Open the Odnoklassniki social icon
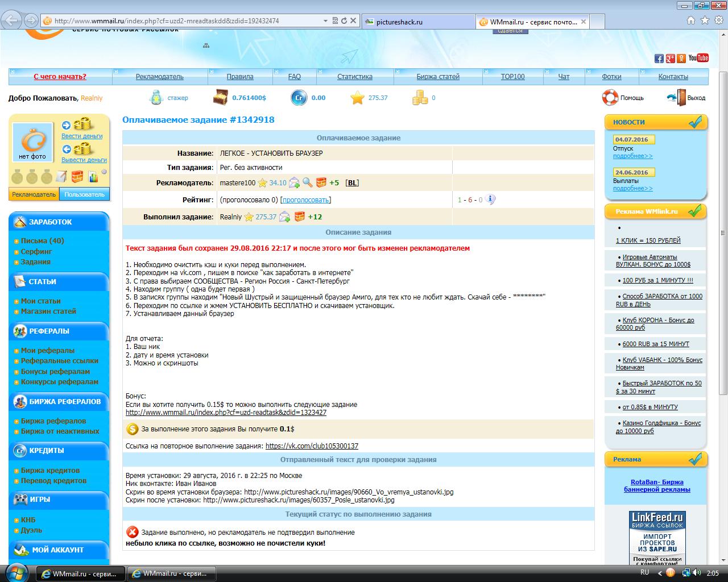Image resolution: width=728 pixels, height=582 pixels. click(681, 58)
